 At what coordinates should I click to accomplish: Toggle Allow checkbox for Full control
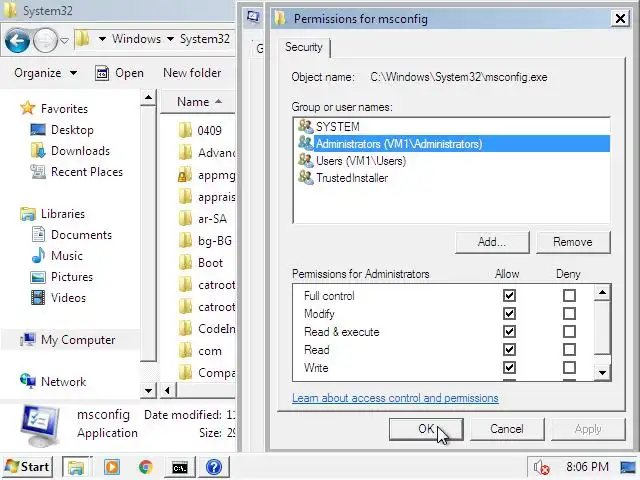(x=509, y=296)
